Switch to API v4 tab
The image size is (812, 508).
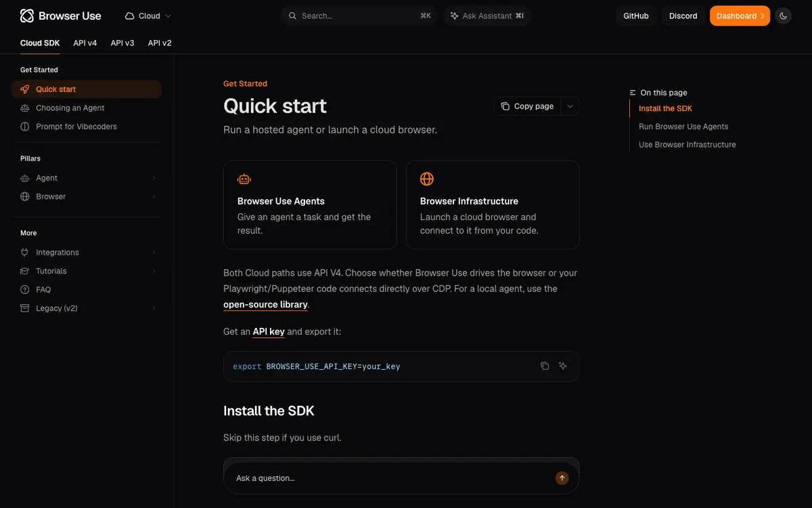click(85, 43)
